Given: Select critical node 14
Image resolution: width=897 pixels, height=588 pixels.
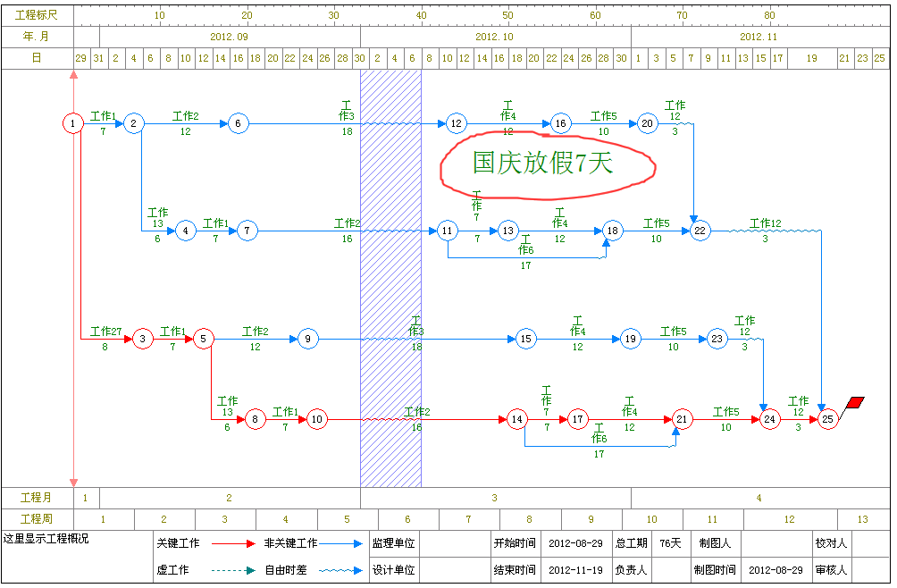Looking at the screenshot, I should [517, 419].
